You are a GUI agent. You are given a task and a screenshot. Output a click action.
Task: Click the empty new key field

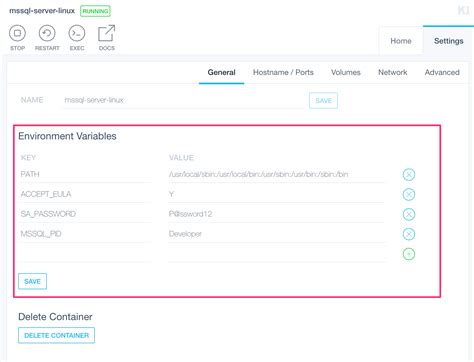pos(85,254)
